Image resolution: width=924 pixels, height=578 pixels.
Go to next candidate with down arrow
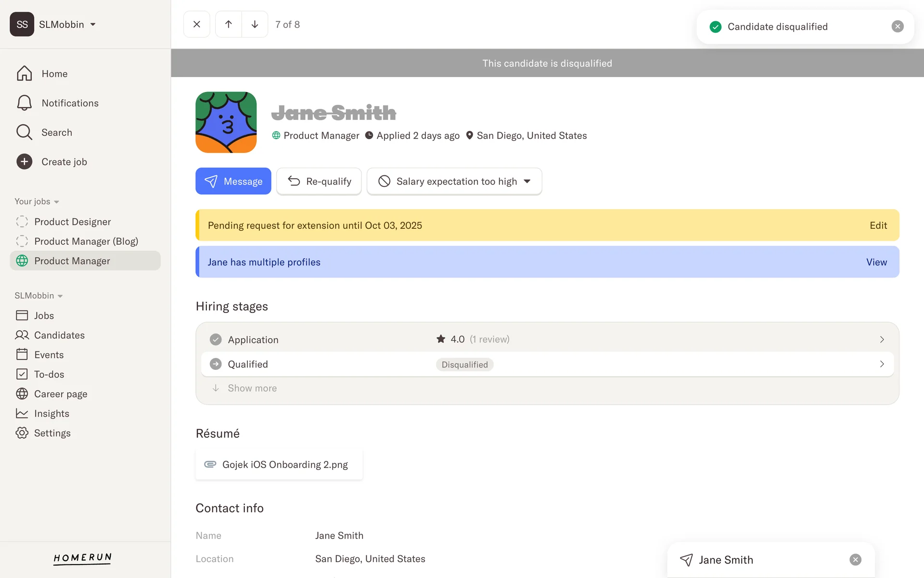click(x=255, y=24)
